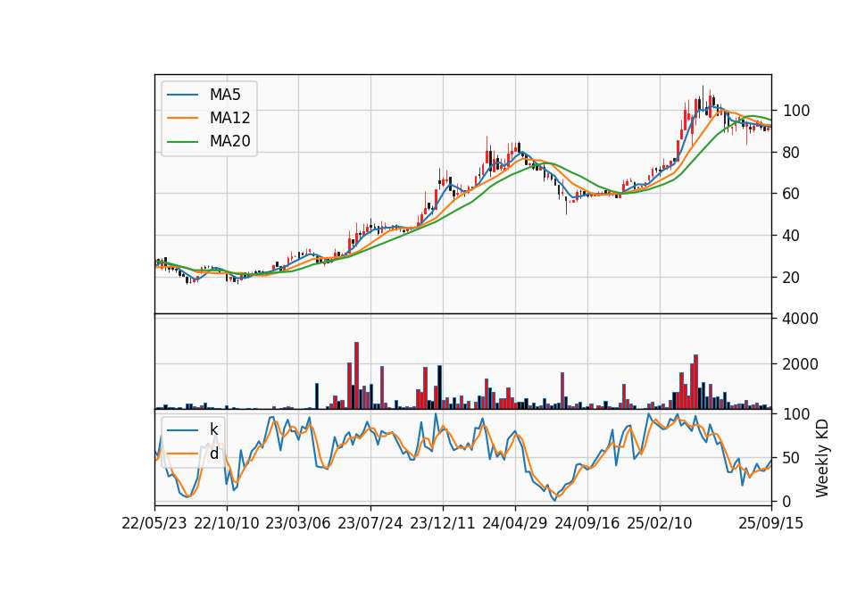This screenshot has width=857, height=616.
Task: Select green line sample beside MA20
Action: click(x=182, y=142)
